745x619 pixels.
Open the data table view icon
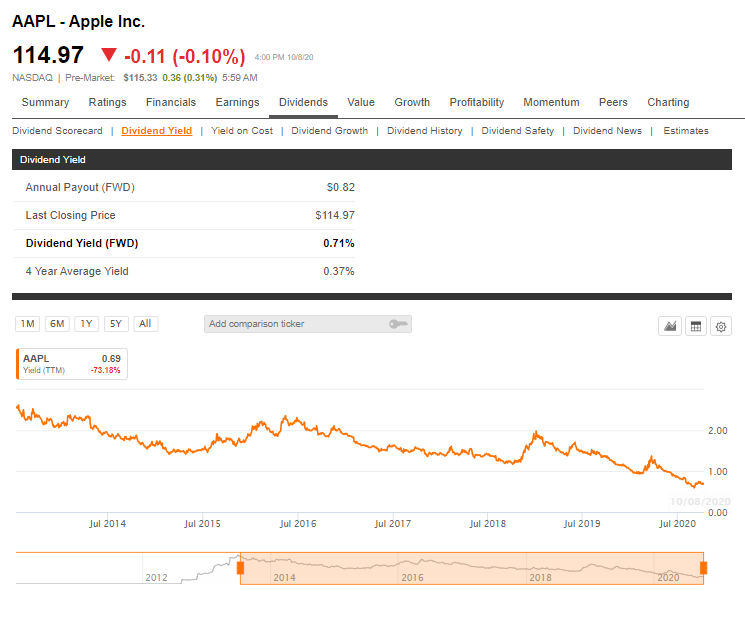pos(696,326)
